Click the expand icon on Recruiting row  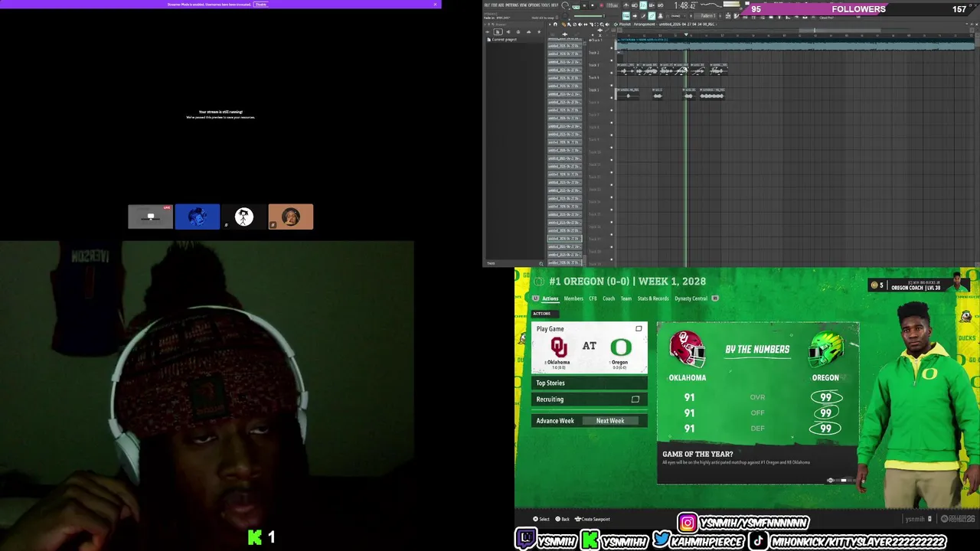(635, 399)
